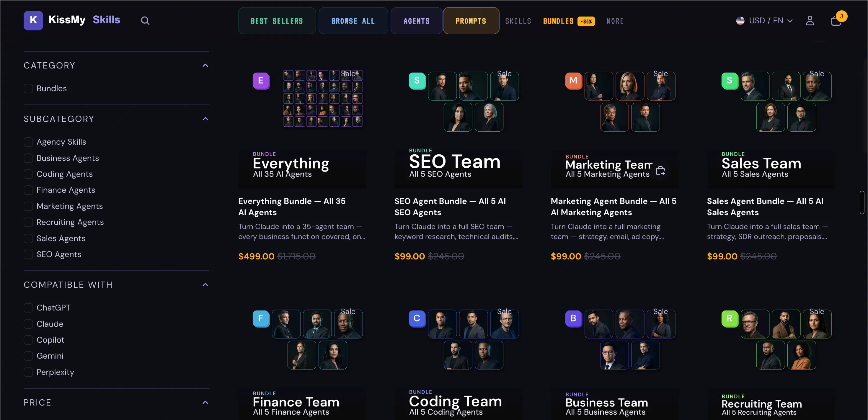Go to Browse All tab
Screen dimensions: 868x420
click(353, 21)
